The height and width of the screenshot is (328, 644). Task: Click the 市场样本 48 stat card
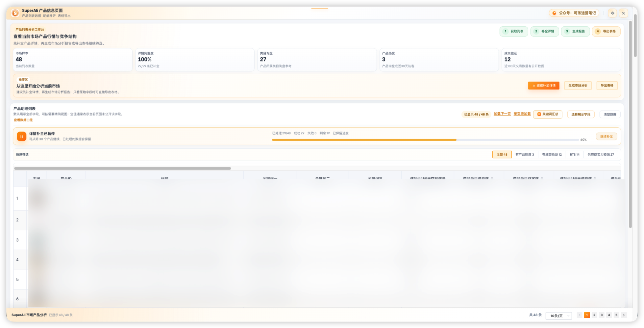tap(72, 60)
